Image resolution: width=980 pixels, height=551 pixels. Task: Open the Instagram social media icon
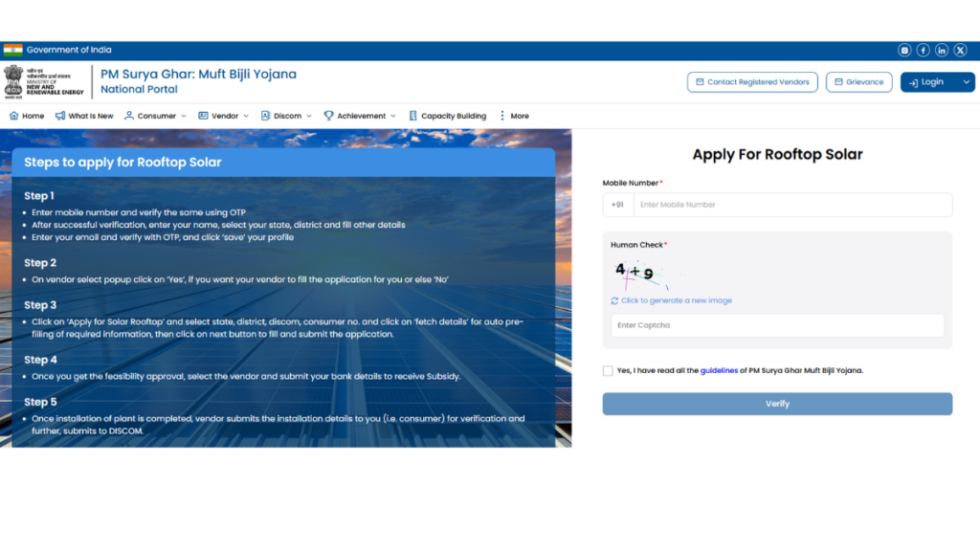[904, 50]
